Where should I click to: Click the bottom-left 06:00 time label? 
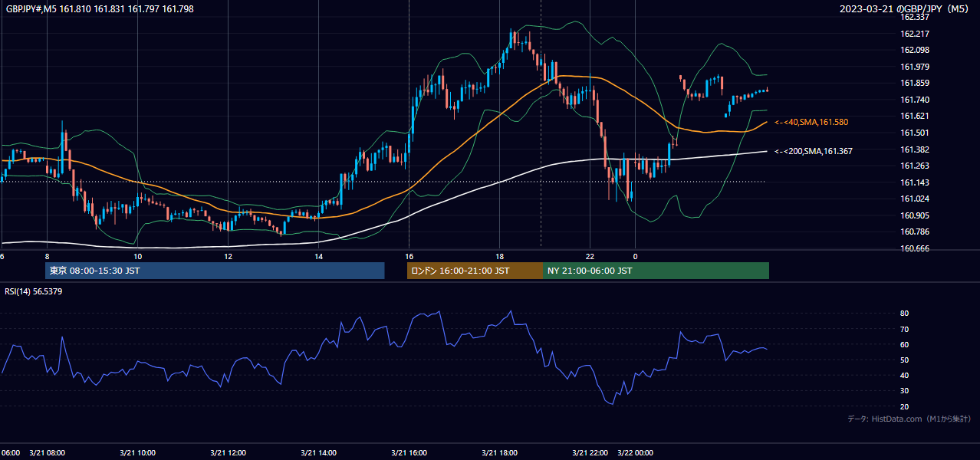click(11, 453)
